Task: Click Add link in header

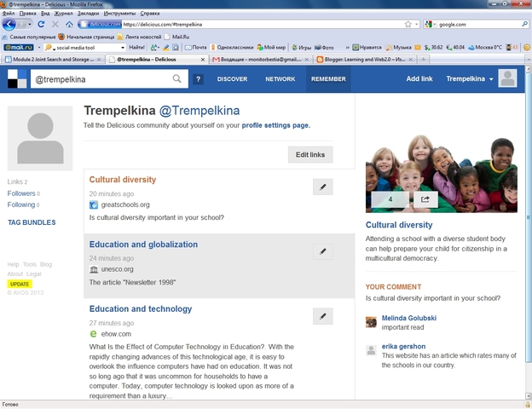Action: [x=419, y=78]
